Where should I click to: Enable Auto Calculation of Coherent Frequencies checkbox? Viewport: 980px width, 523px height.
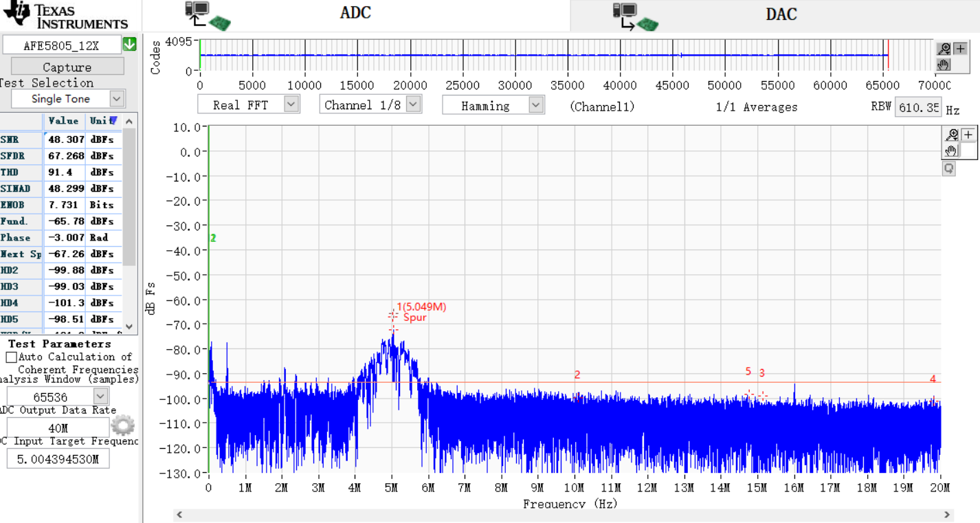pyautogui.click(x=11, y=357)
